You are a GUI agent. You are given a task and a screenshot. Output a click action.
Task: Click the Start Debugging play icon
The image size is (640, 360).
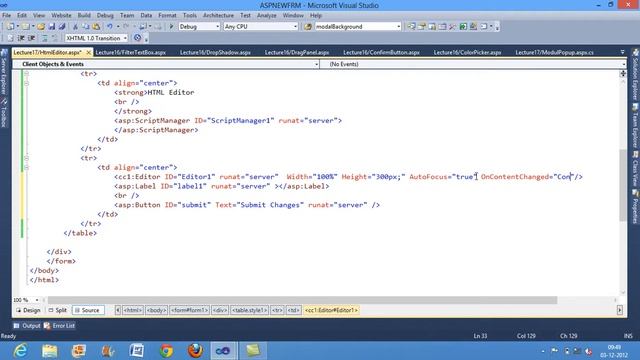171,27
